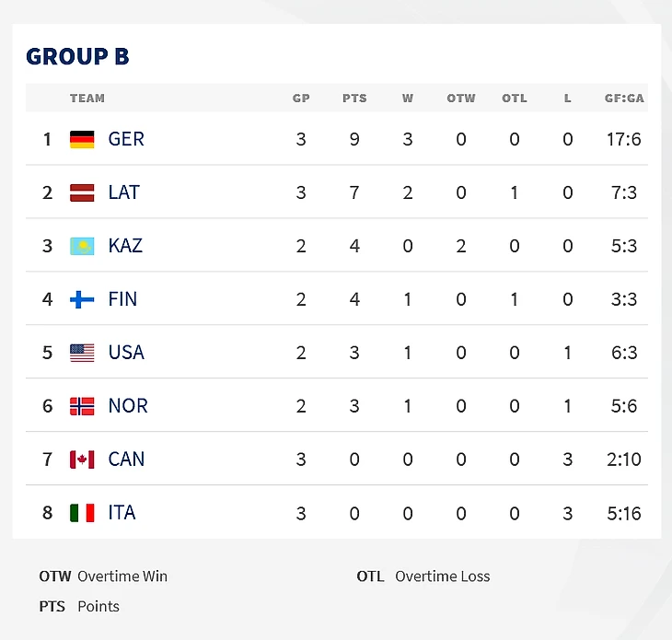Click the Norway flag icon
The image size is (672, 640).
[x=82, y=406]
